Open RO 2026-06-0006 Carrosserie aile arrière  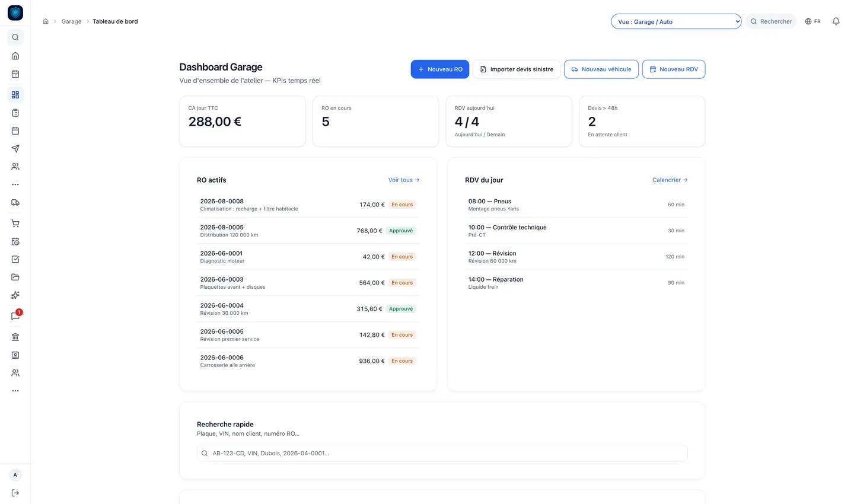[x=308, y=361]
